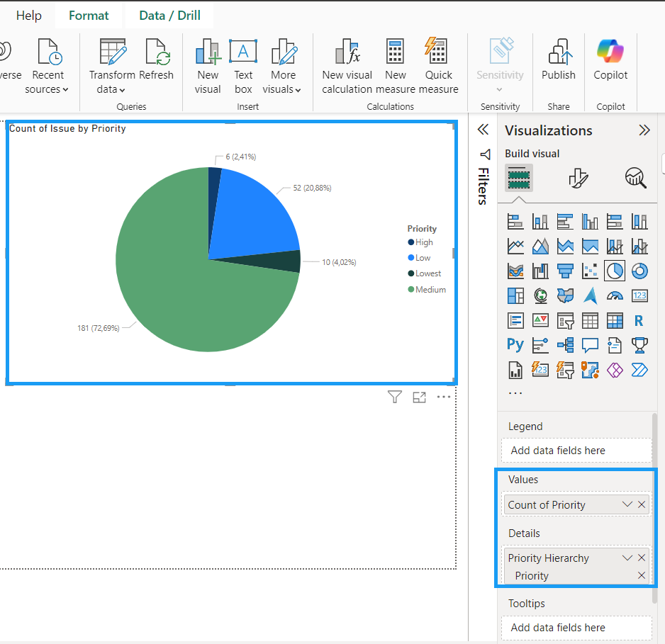Remove Count of Priority from Values
665x644 pixels.
[x=642, y=504]
